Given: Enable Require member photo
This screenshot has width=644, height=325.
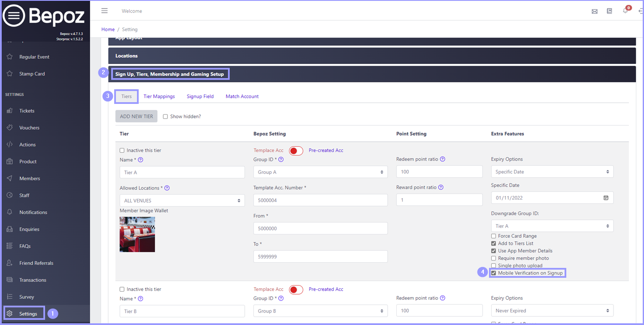Looking at the screenshot, I should coord(494,258).
